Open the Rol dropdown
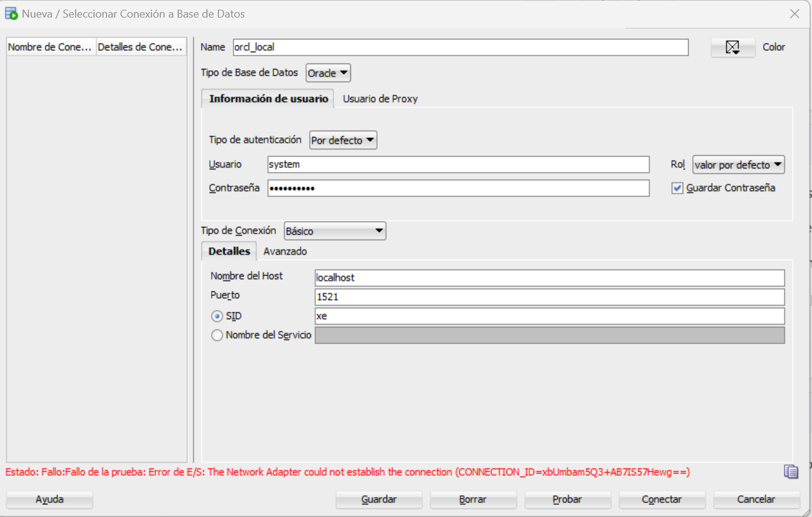 (738, 165)
